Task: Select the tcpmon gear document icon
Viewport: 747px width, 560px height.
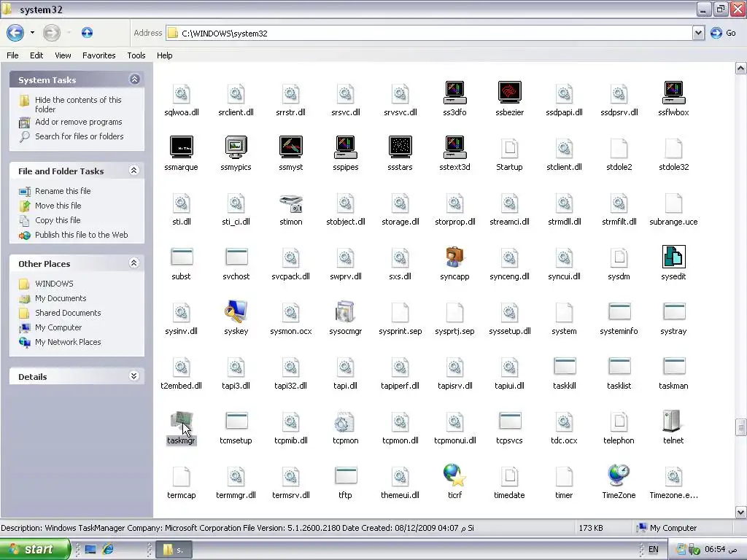Action: click(x=344, y=421)
